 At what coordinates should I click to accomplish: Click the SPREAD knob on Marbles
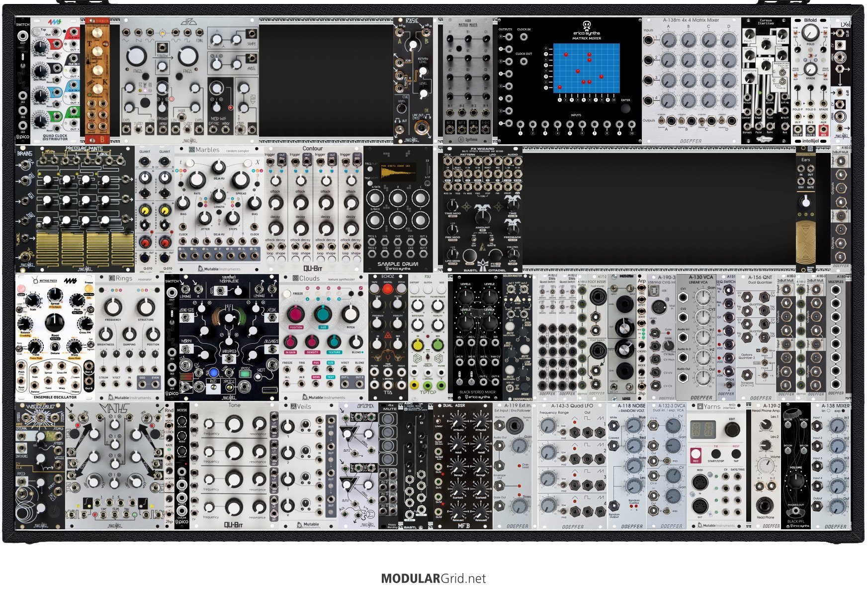click(x=241, y=180)
